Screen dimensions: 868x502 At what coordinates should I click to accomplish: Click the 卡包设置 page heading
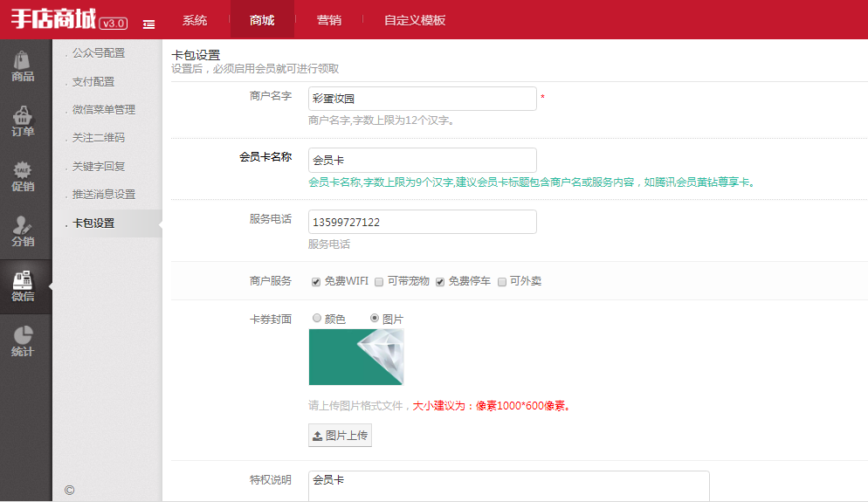click(x=196, y=55)
